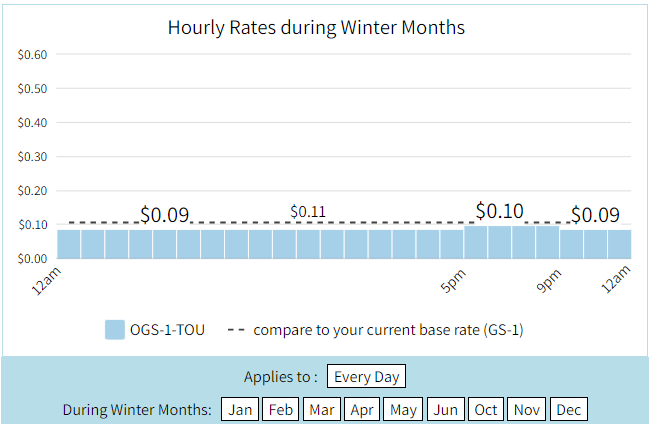Select the Jan month box

click(x=240, y=409)
